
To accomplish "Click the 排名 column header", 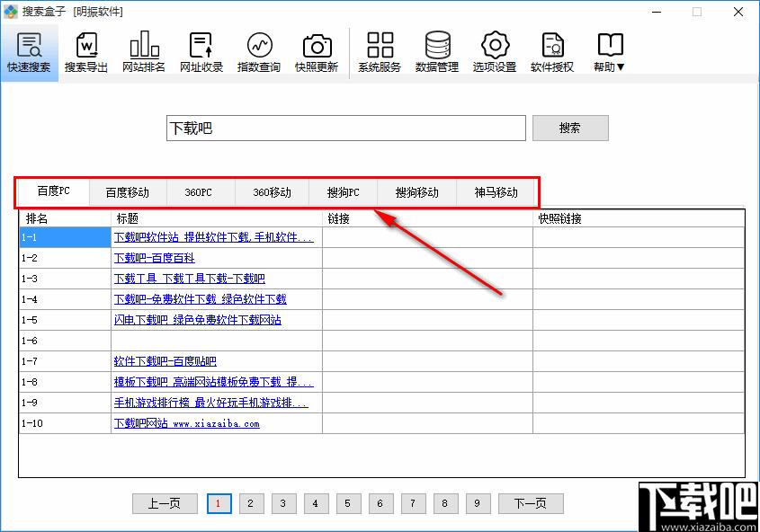I will click(x=65, y=218).
